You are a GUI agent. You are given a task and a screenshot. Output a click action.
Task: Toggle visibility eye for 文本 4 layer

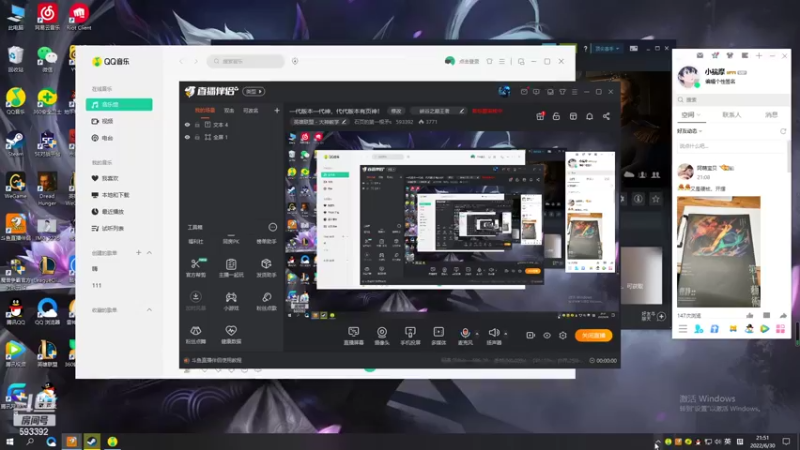187,124
